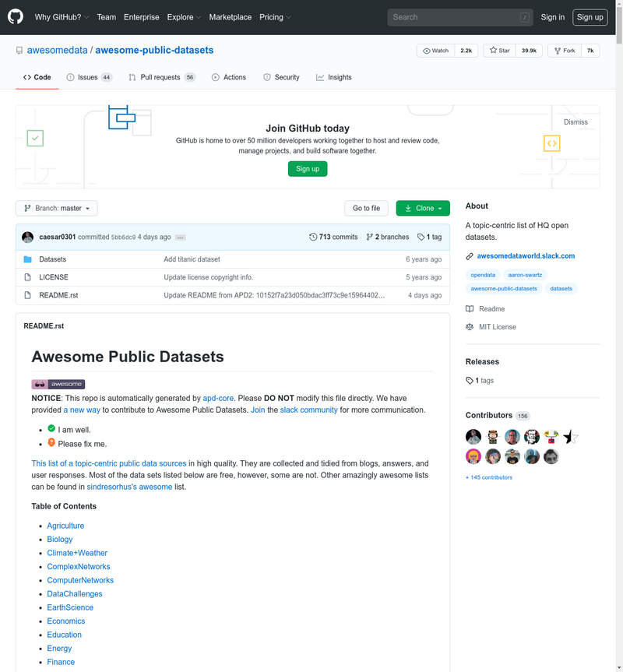Click the repository book icon beside awesomedata
This screenshot has height=672, width=623.
coord(19,51)
